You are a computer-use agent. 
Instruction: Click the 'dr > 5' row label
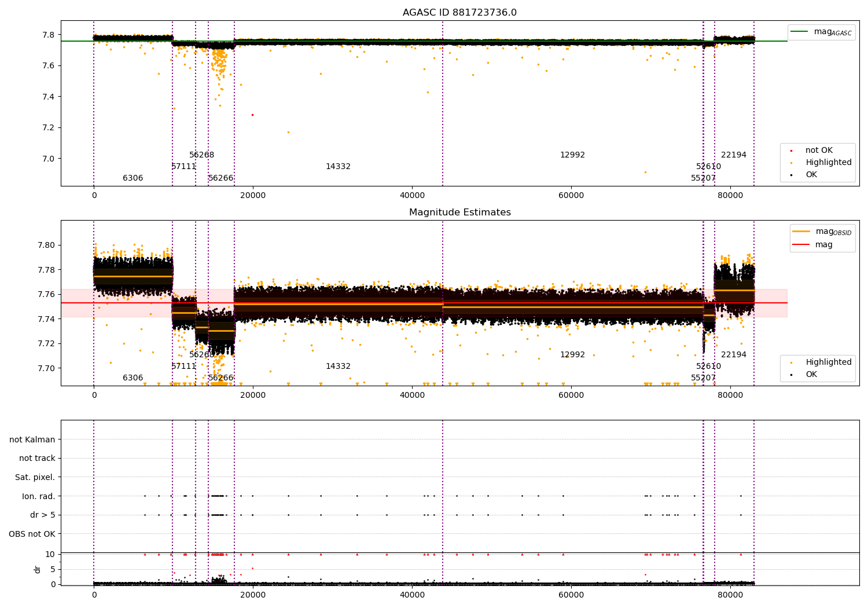[x=43, y=515]
